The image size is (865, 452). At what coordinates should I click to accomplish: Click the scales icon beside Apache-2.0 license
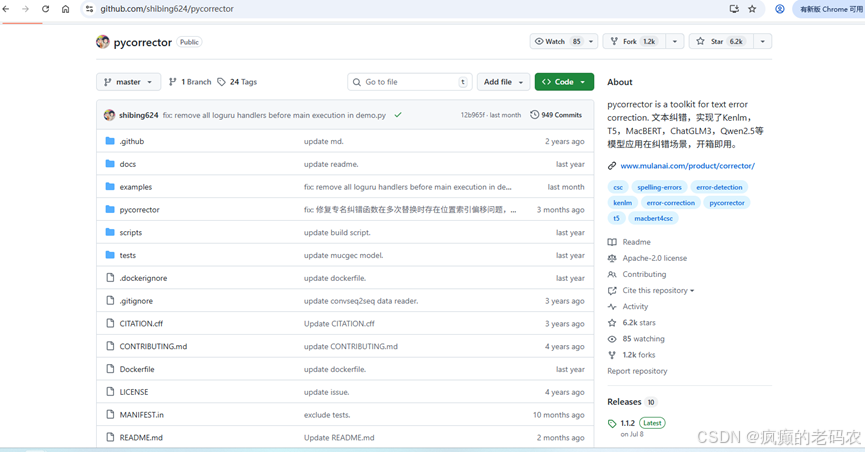click(x=612, y=258)
